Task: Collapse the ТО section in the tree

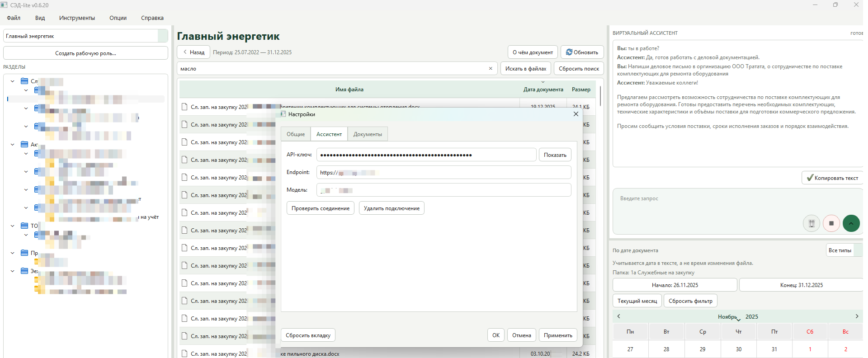Action: (13, 226)
